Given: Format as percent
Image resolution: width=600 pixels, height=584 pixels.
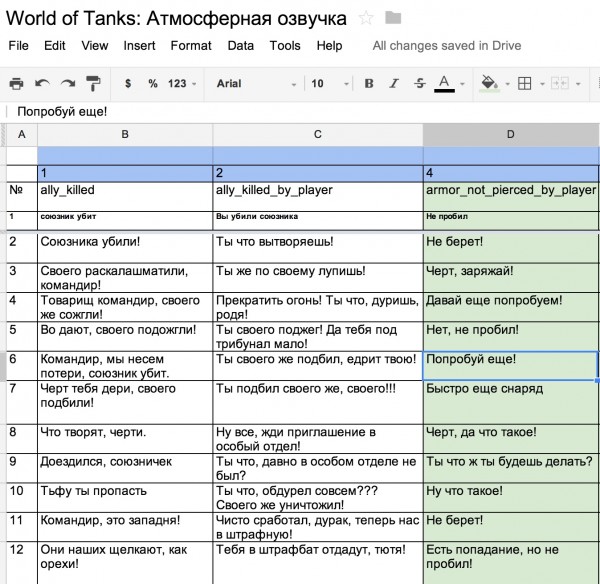Looking at the screenshot, I should [x=153, y=83].
